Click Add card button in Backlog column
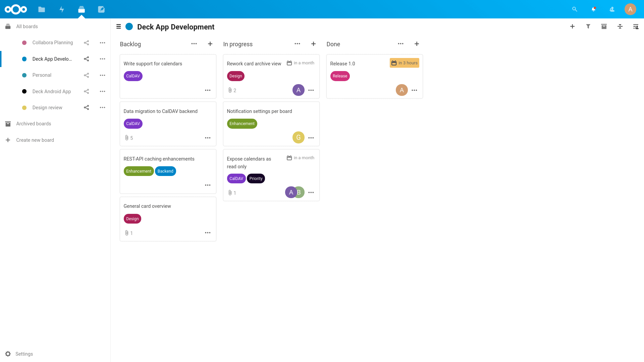The width and height of the screenshot is (644, 362). tap(210, 44)
